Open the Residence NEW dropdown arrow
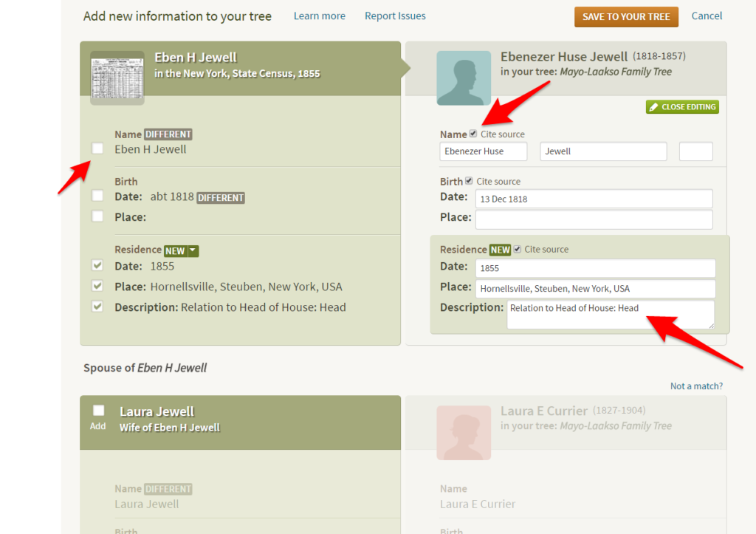Image resolution: width=756 pixels, height=534 pixels. 193,250
